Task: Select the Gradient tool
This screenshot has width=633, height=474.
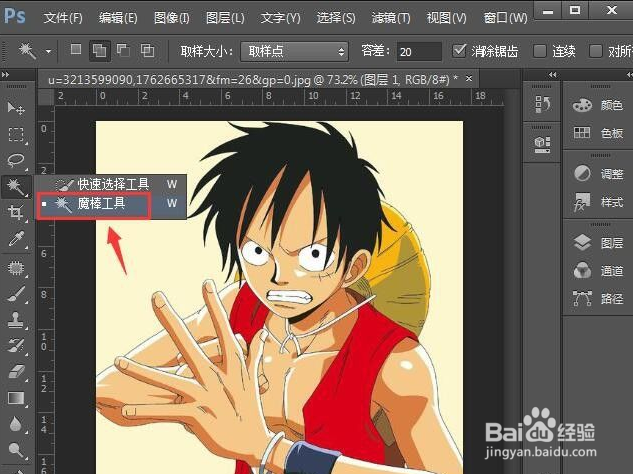Action: [x=16, y=398]
